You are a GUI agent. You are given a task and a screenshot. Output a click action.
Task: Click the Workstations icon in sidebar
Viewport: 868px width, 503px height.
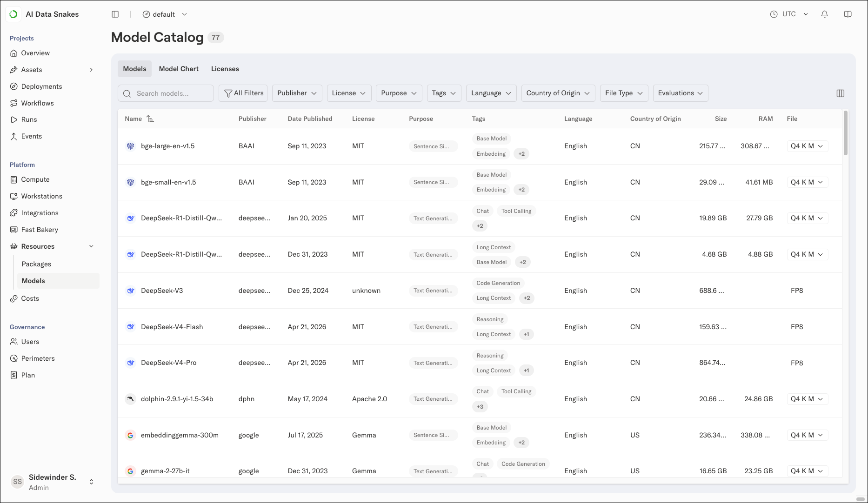tap(14, 196)
